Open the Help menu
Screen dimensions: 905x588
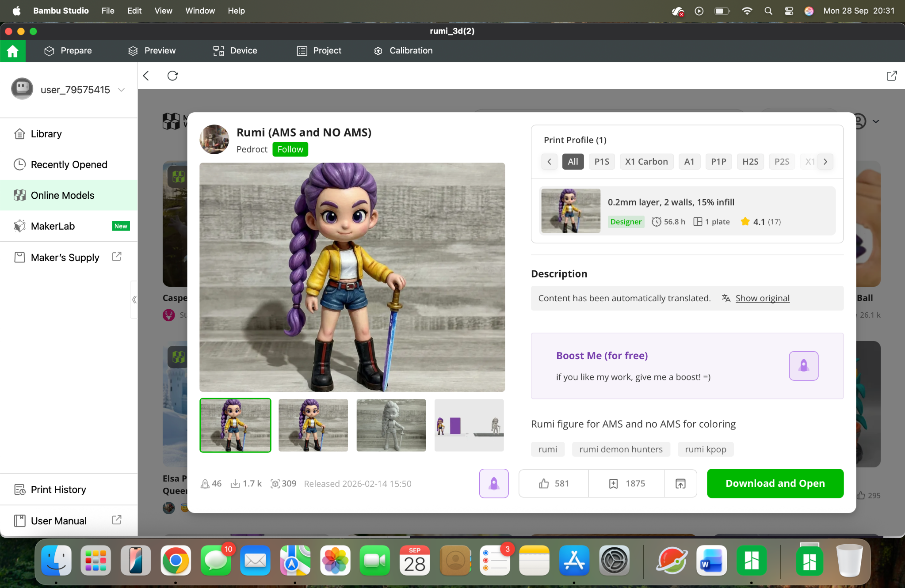click(x=236, y=11)
